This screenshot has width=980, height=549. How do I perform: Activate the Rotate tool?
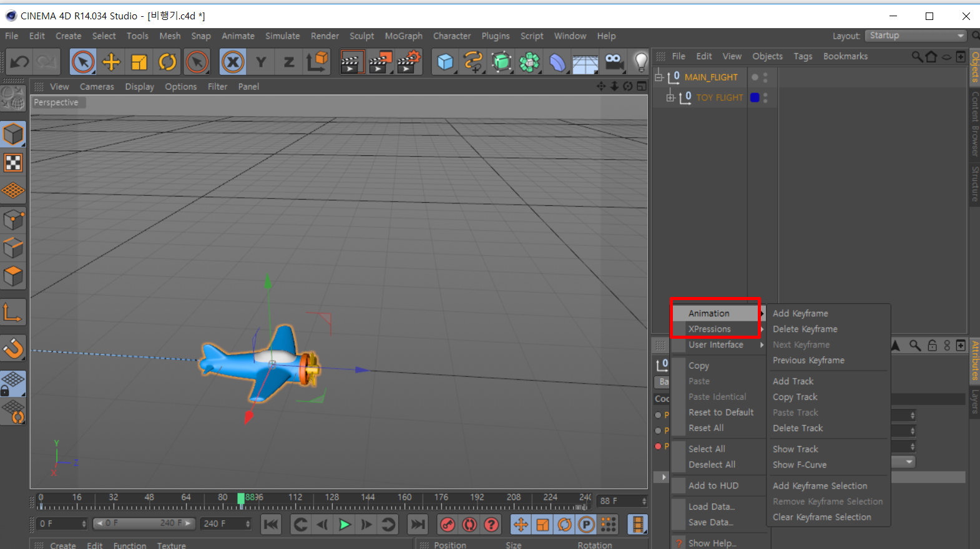tap(167, 62)
